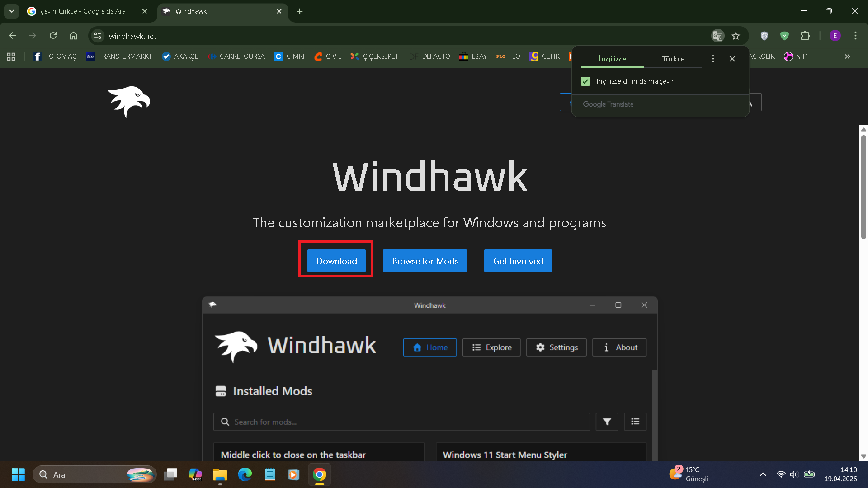This screenshot has height=488, width=868.
Task: Click the Get Involved button
Action: pyautogui.click(x=518, y=261)
